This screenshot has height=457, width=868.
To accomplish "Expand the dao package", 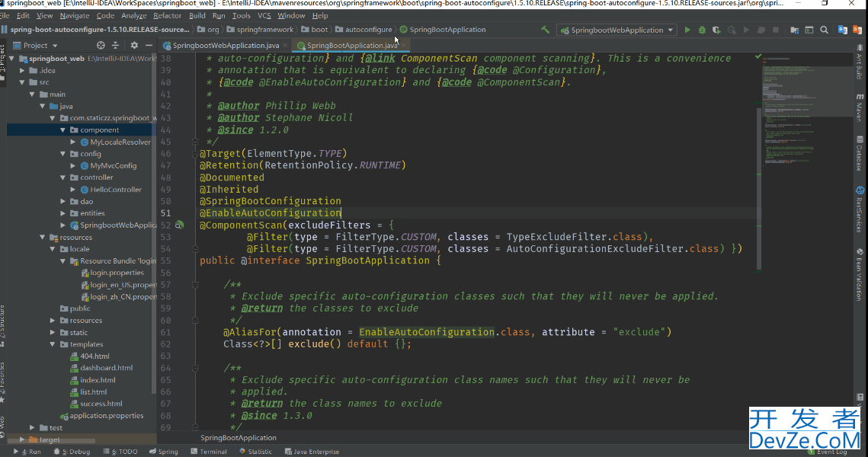I will pyautogui.click(x=63, y=201).
